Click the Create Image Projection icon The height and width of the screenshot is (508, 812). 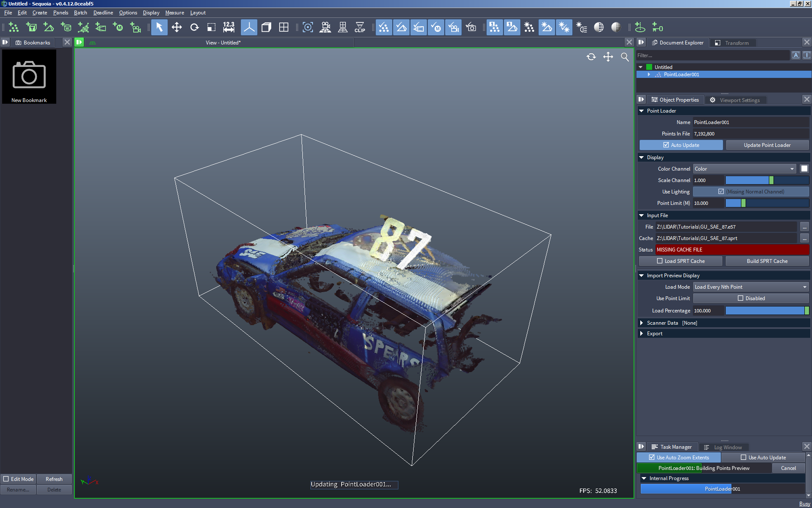point(101,28)
